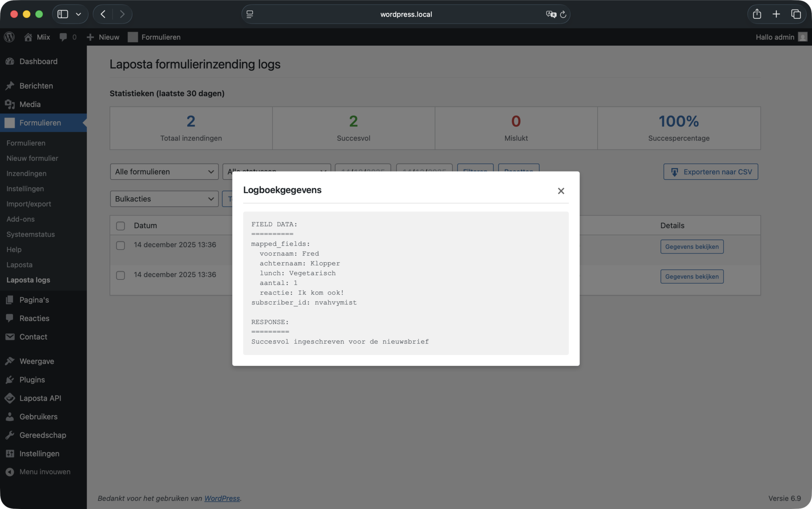Click the Plugins menu icon
The image size is (812, 509).
pyautogui.click(x=10, y=380)
